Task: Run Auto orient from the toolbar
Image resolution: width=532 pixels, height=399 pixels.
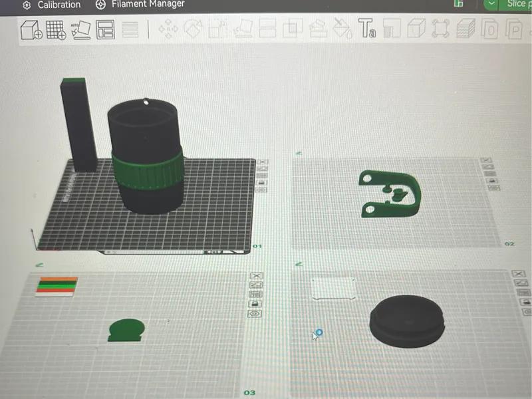Action: point(80,30)
